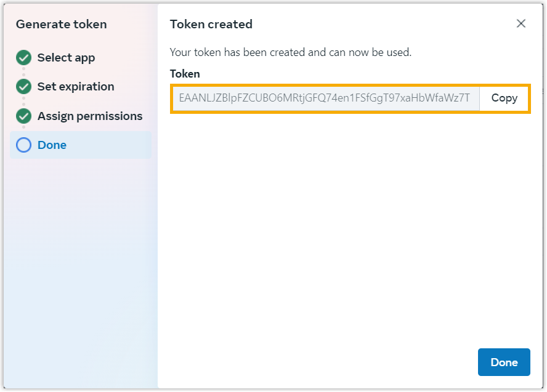This screenshot has width=547, height=392.
Task: Click dotted connector between Select app and Set expiration
Action: [24, 72]
